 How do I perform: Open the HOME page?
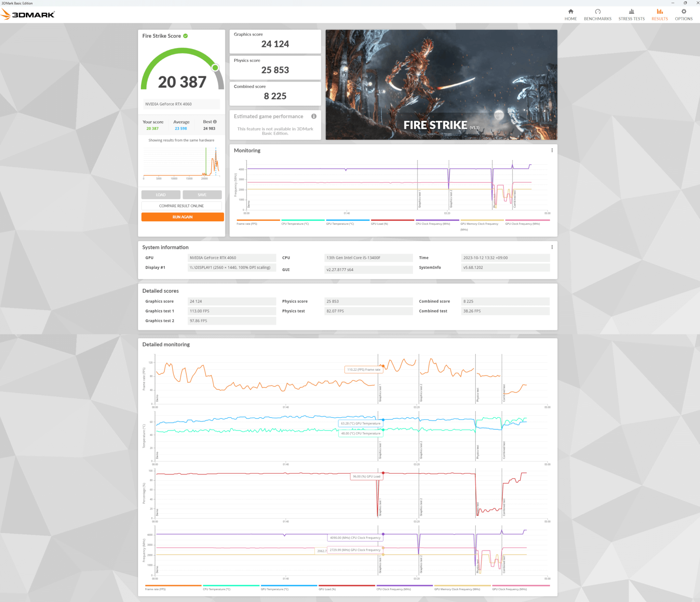(x=570, y=15)
